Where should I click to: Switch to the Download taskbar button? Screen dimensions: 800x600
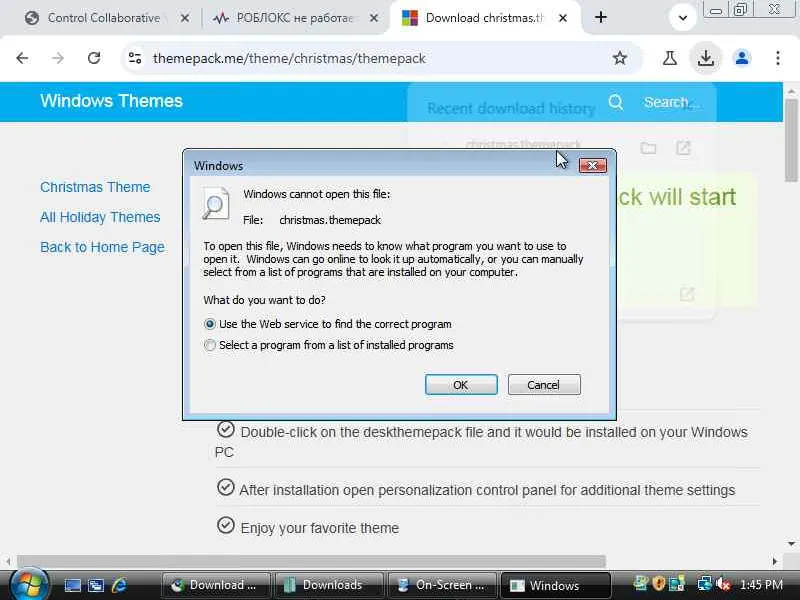(x=215, y=585)
